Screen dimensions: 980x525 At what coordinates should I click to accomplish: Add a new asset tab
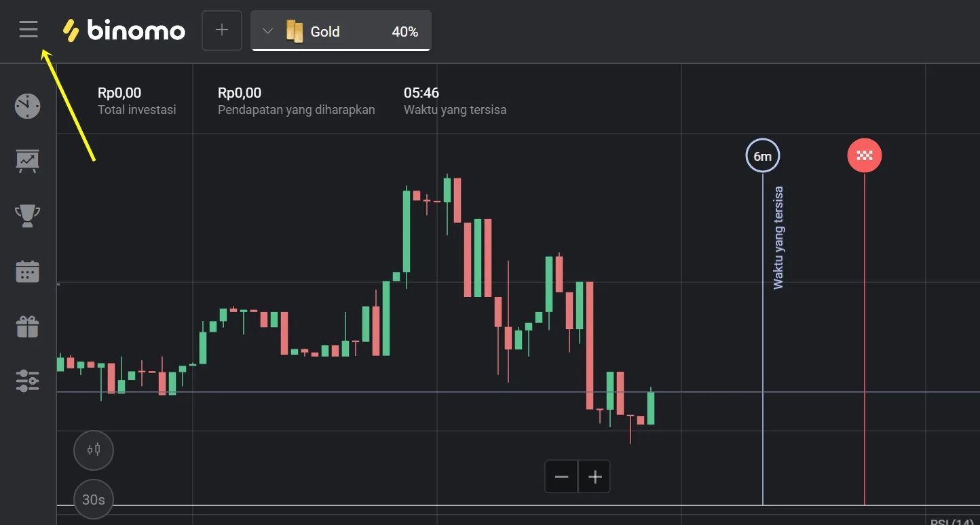pos(222,31)
